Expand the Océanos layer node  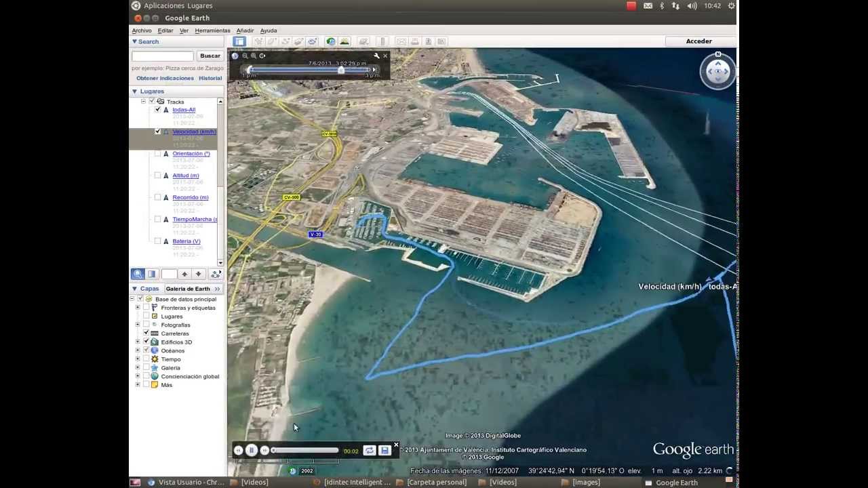(x=138, y=350)
